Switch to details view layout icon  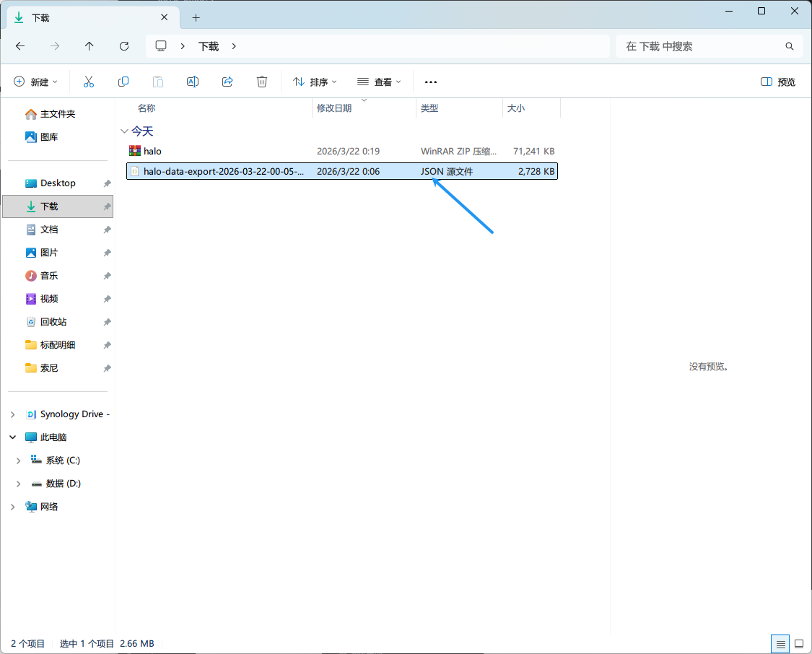(780, 643)
